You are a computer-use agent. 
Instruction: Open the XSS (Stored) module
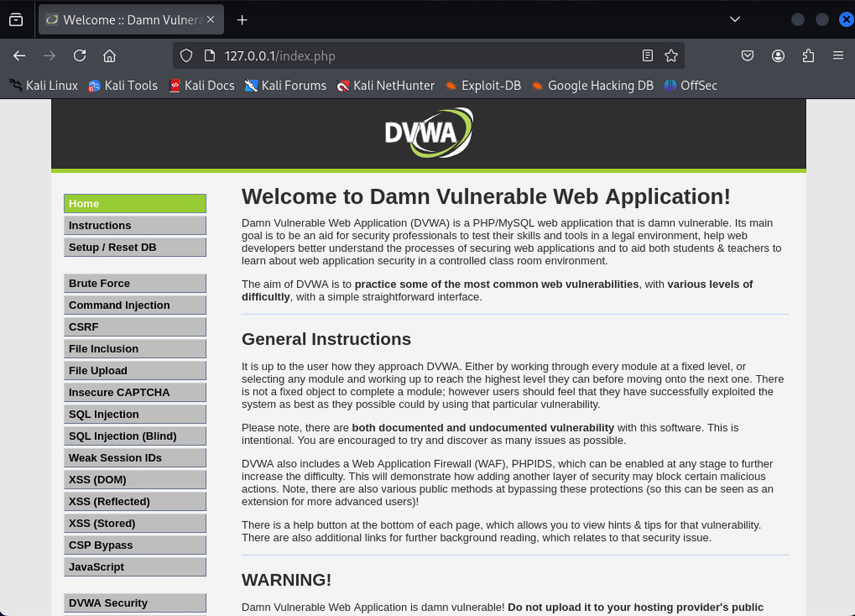click(135, 523)
